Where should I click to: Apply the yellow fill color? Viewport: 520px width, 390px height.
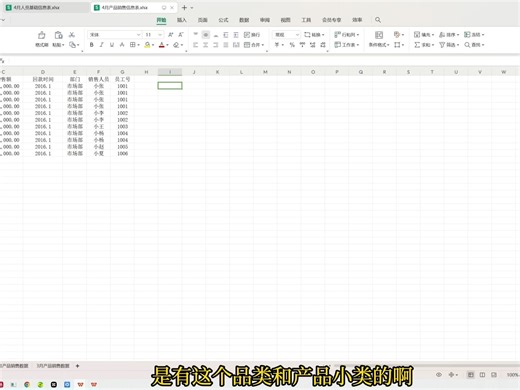[x=147, y=45]
